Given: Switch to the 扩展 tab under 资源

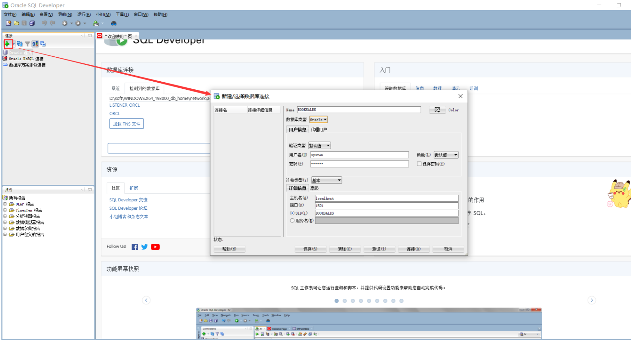Looking at the screenshot, I should point(134,188).
